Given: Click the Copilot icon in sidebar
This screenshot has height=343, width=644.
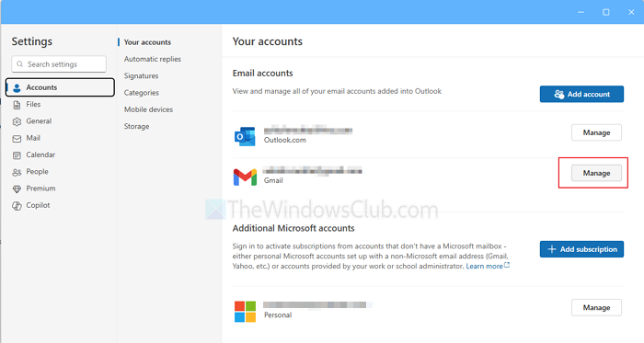Looking at the screenshot, I should (17, 206).
